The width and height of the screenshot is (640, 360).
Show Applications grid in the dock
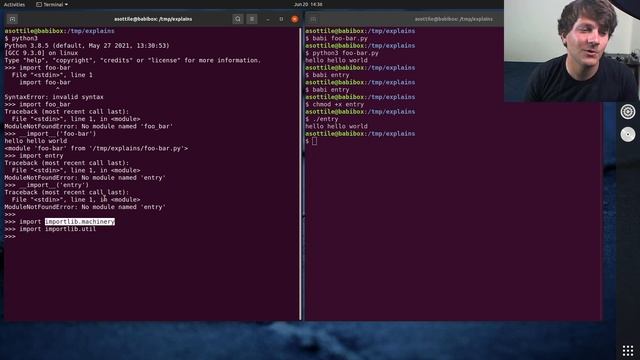(x=628, y=350)
